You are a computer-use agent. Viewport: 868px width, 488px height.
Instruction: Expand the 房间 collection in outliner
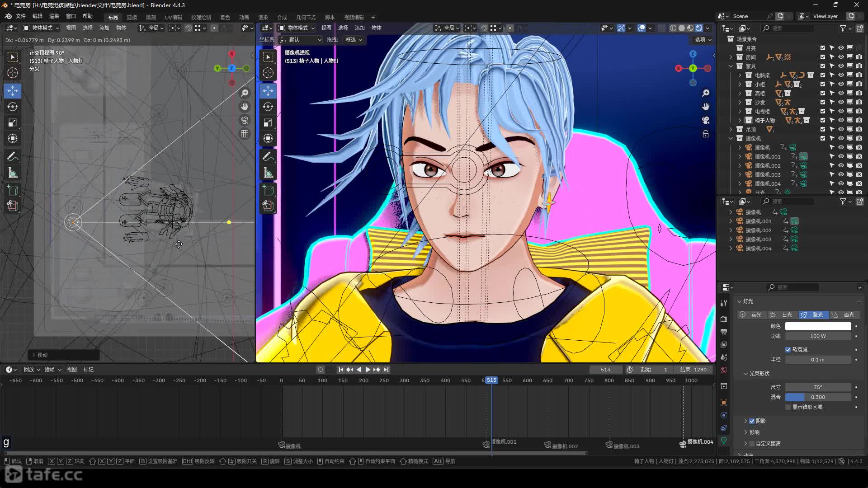(x=731, y=57)
